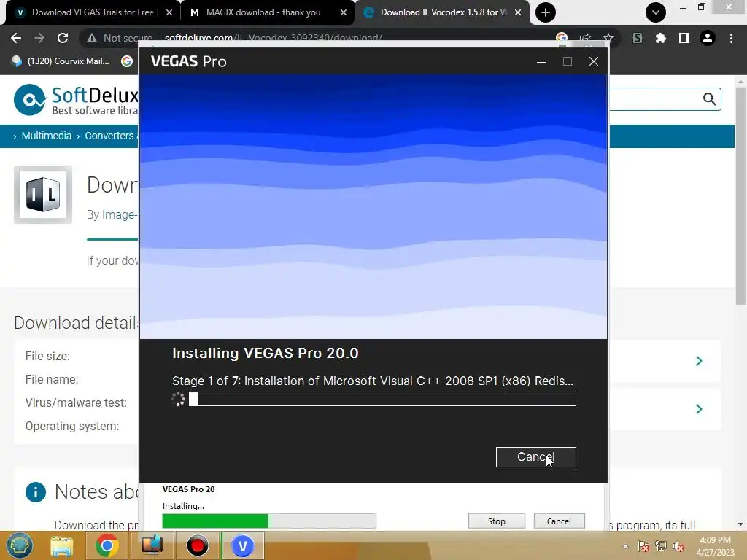The image size is (747, 560).
Task: Click the network tray icon
Action: coord(661,546)
